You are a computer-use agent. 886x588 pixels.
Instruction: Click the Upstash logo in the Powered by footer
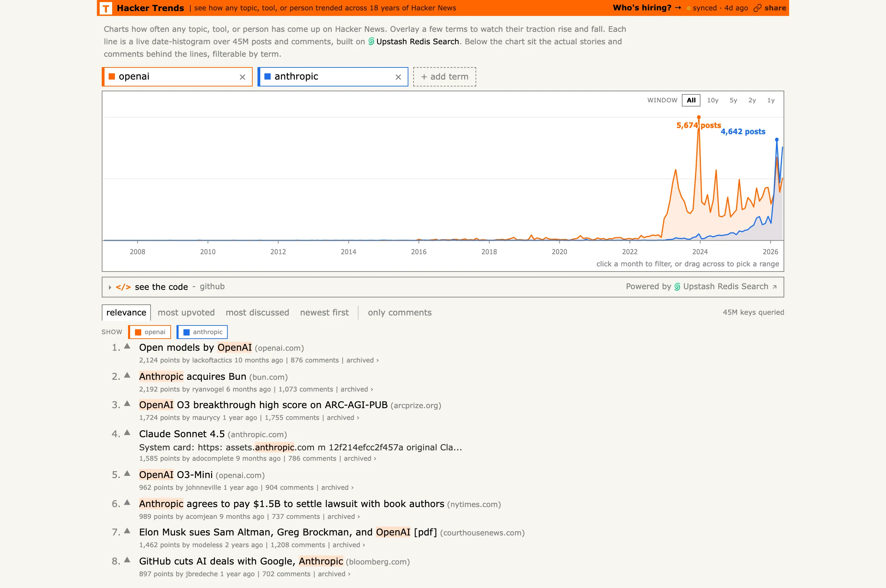coord(677,287)
